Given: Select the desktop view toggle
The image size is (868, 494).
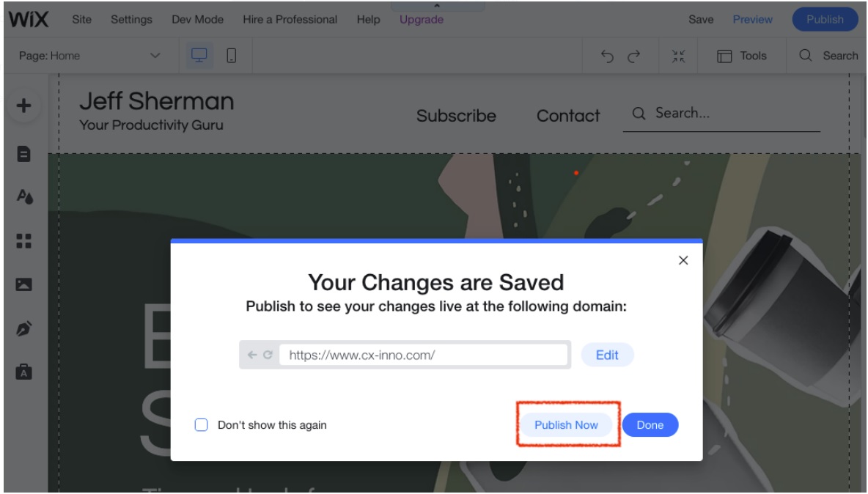Looking at the screenshot, I should [200, 56].
